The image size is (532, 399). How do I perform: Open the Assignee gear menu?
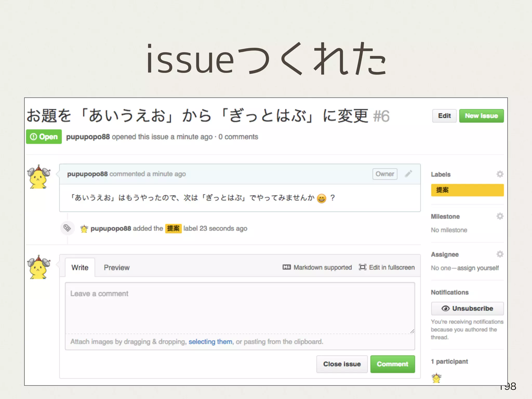point(500,254)
